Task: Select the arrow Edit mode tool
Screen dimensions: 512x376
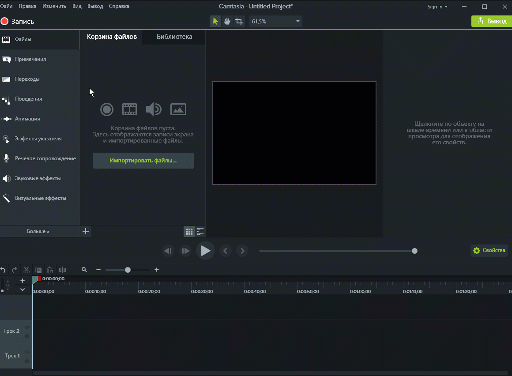Action: pyautogui.click(x=215, y=21)
